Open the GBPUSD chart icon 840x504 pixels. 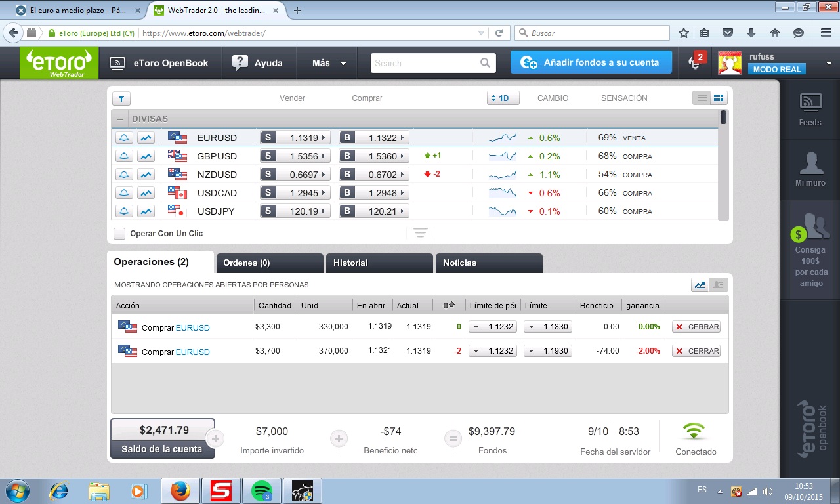pyautogui.click(x=146, y=156)
